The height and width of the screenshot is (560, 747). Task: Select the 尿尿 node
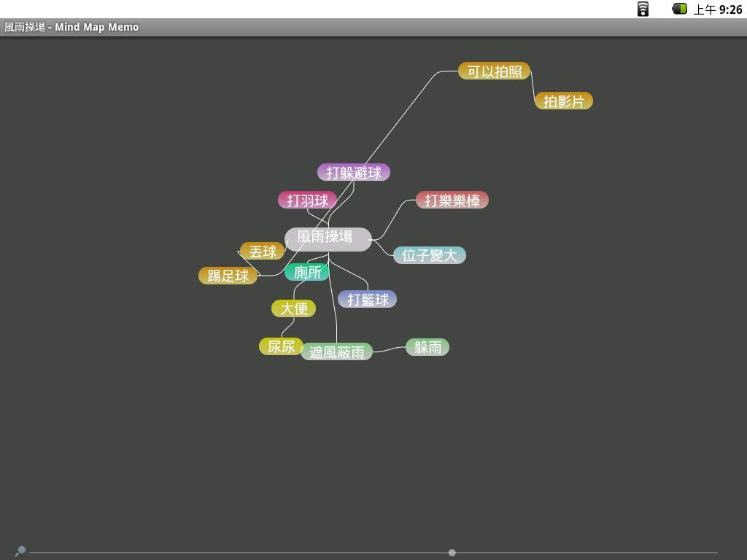point(281,347)
